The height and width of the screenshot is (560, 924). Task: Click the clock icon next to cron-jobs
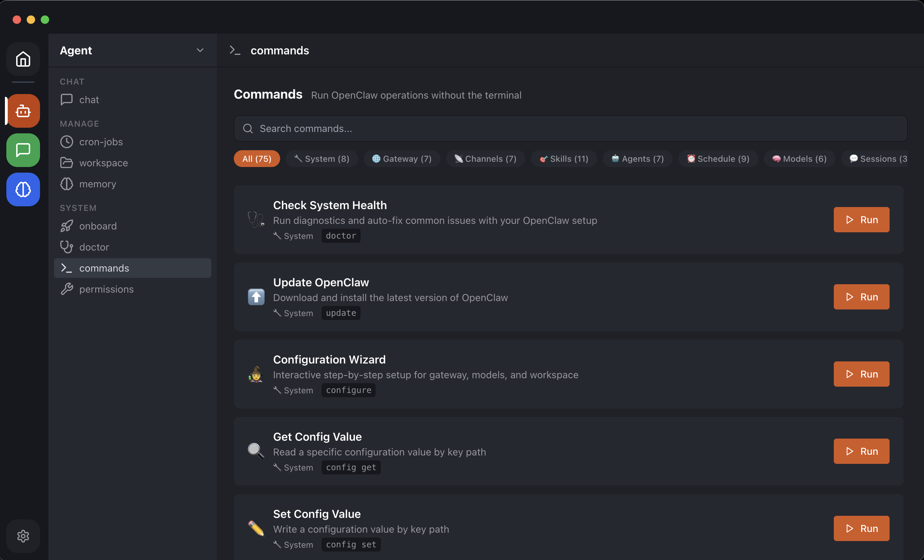[67, 142]
